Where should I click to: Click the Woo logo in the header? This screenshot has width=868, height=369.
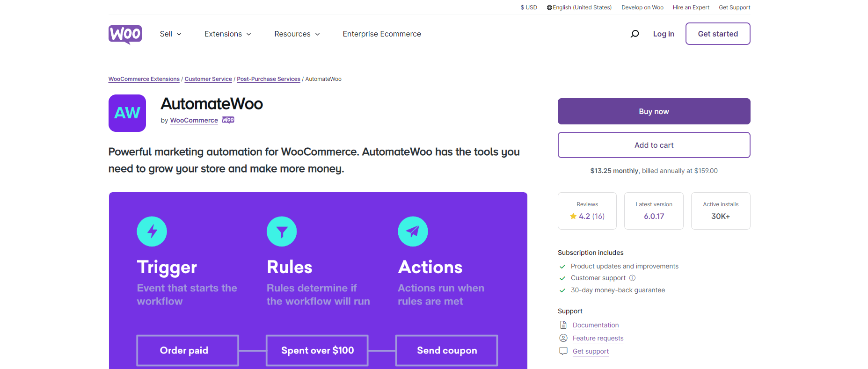(124, 33)
